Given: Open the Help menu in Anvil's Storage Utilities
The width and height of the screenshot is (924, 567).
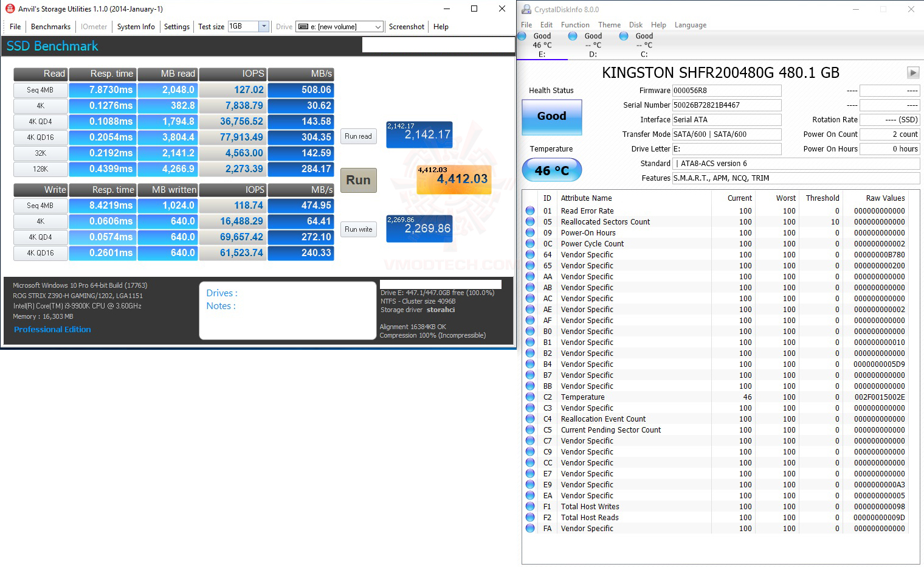Looking at the screenshot, I should point(441,27).
